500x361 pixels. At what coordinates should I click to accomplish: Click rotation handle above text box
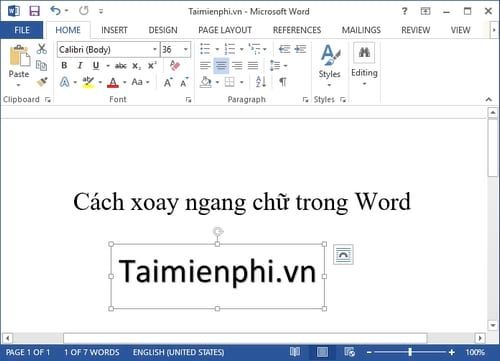[x=218, y=231]
